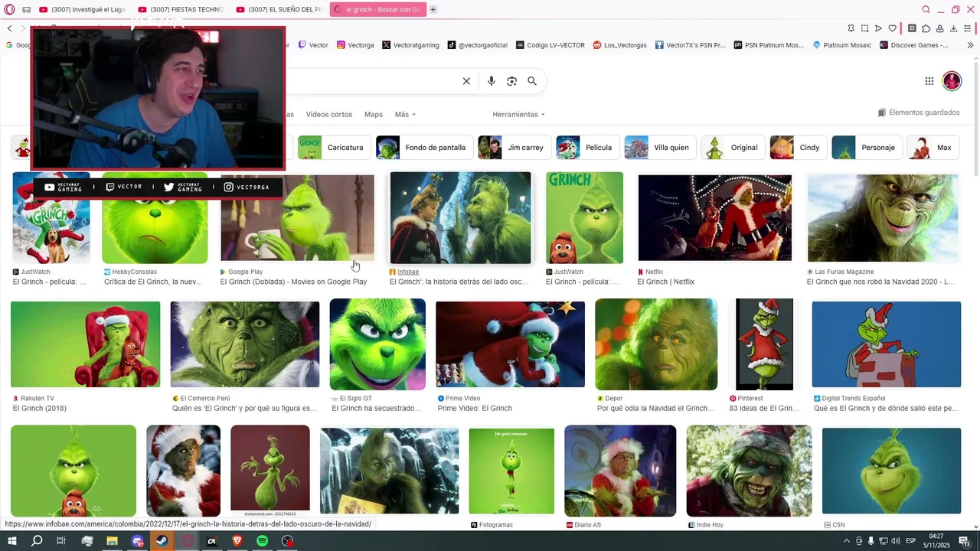Filter images by Villa quien chip
The height and width of the screenshot is (551, 980).
click(x=659, y=148)
